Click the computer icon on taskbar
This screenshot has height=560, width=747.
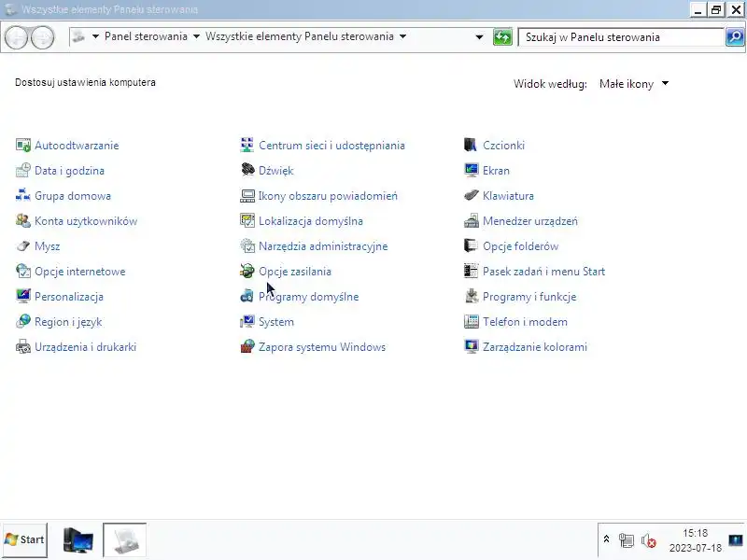pos(78,540)
